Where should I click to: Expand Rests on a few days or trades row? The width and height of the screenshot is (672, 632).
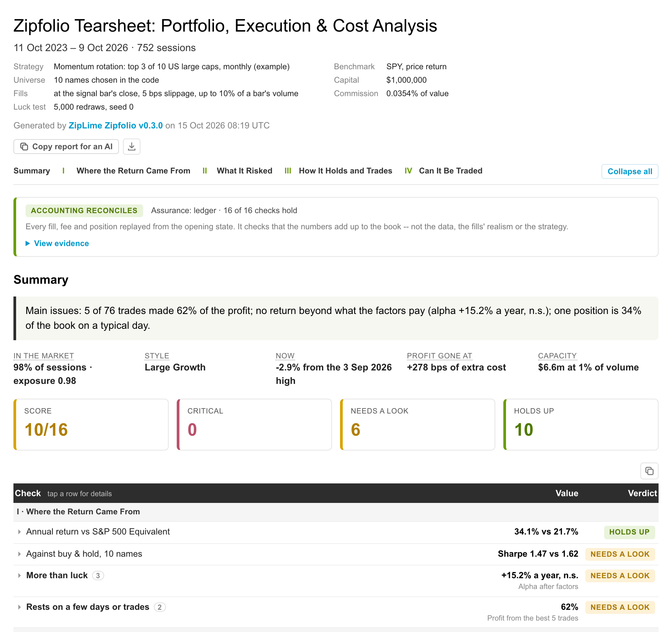336,612
